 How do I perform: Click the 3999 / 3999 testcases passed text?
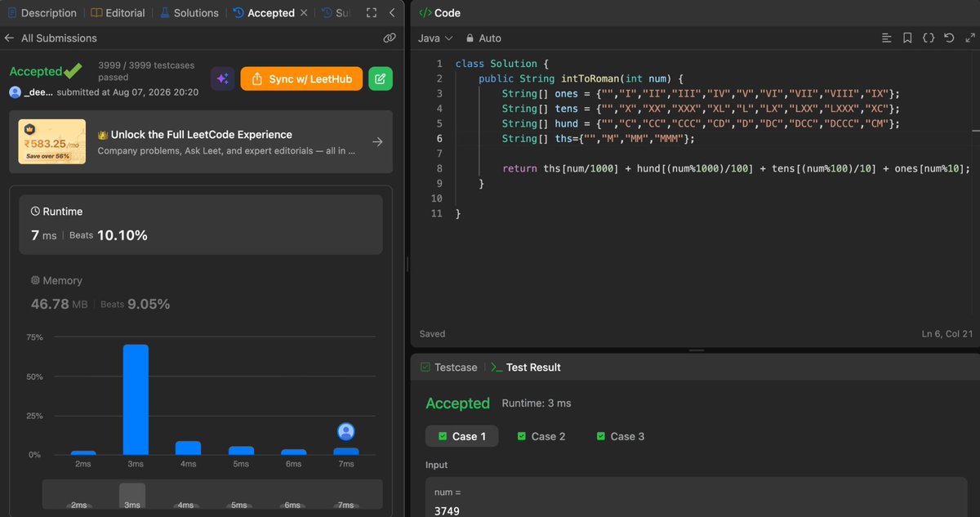[x=147, y=70]
